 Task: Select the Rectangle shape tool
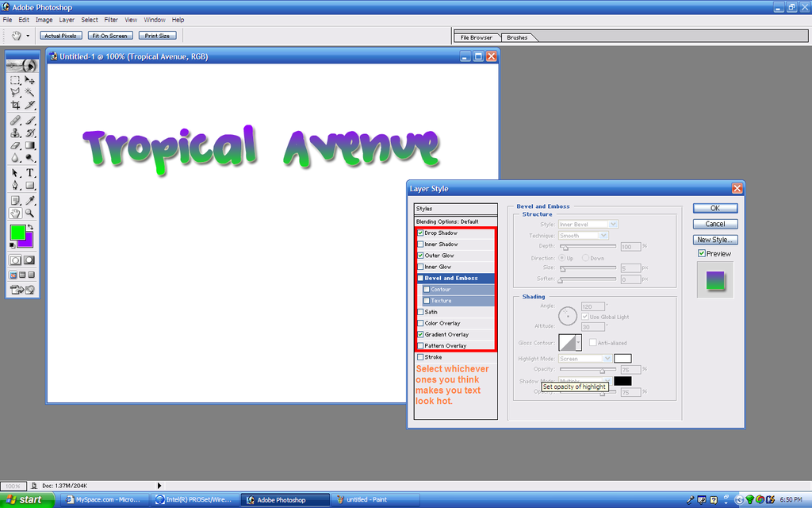30,186
